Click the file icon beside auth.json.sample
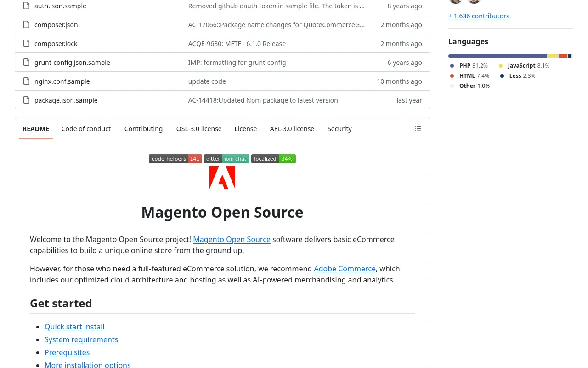 (x=26, y=6)
